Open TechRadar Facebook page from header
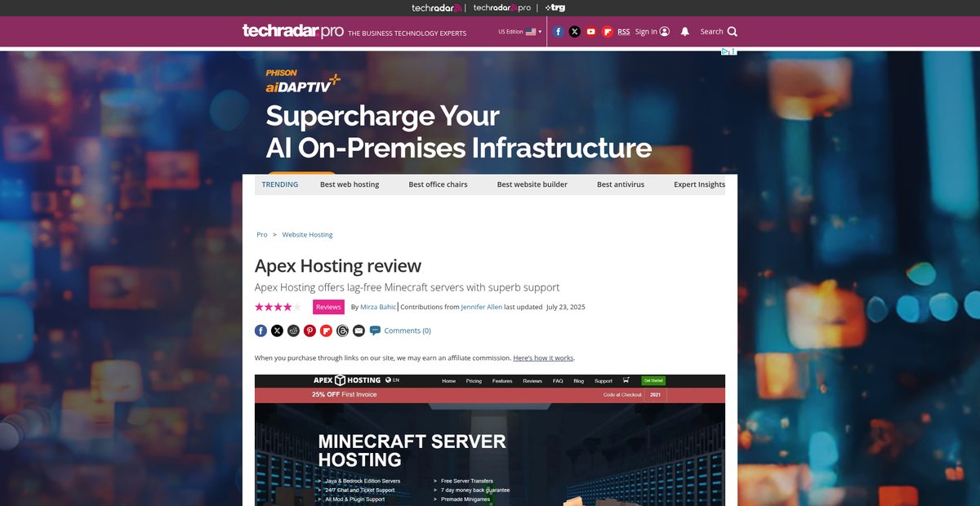The image size is (980, 506). click(559, 32)
